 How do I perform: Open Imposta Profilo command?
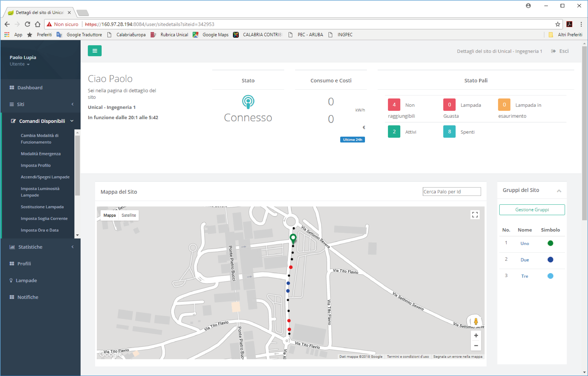36,165
